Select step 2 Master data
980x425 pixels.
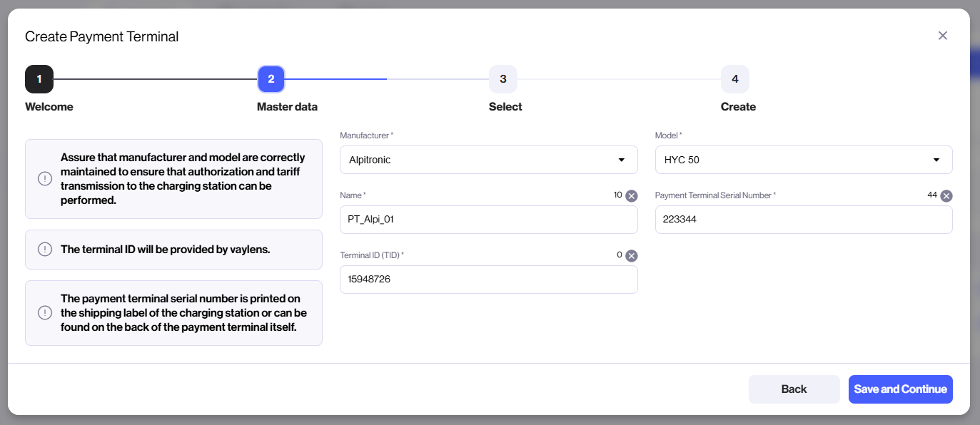click(271, 79)
